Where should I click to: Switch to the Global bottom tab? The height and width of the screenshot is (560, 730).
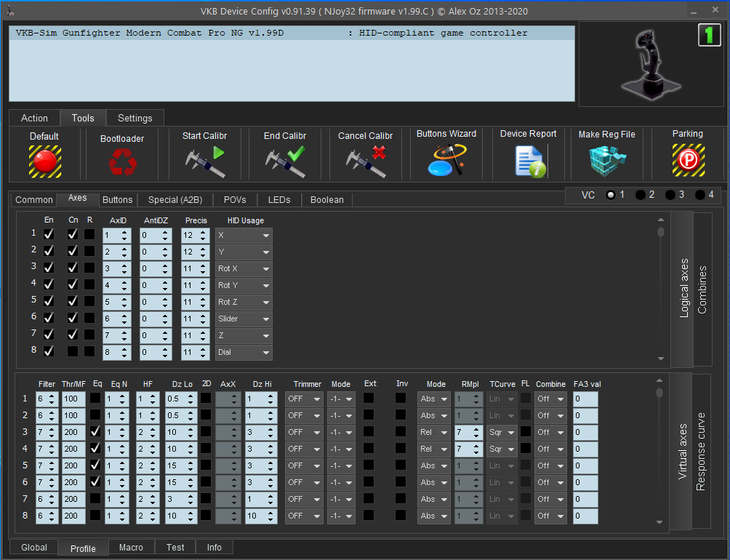(34, 548)
